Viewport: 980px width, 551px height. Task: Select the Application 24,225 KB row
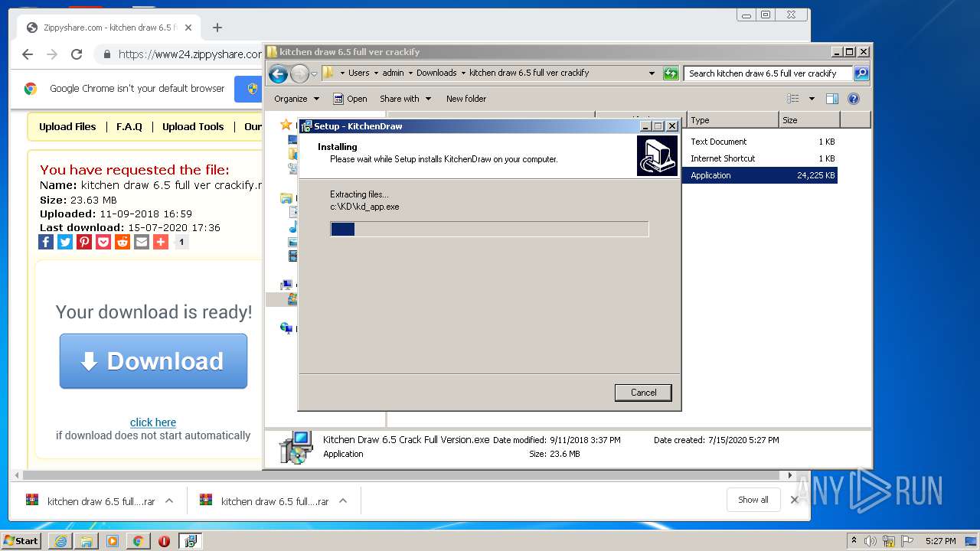pyautogui.click(x=759, y=175)
